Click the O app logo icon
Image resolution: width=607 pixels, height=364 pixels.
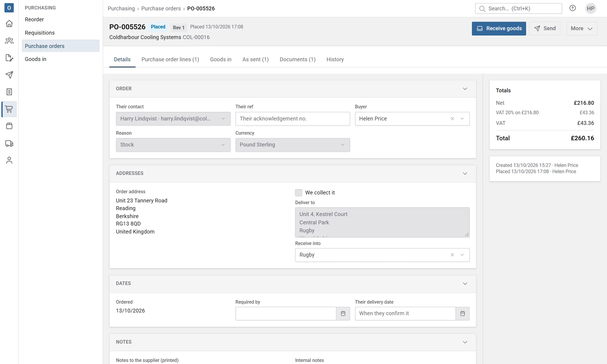click(9, 8)
